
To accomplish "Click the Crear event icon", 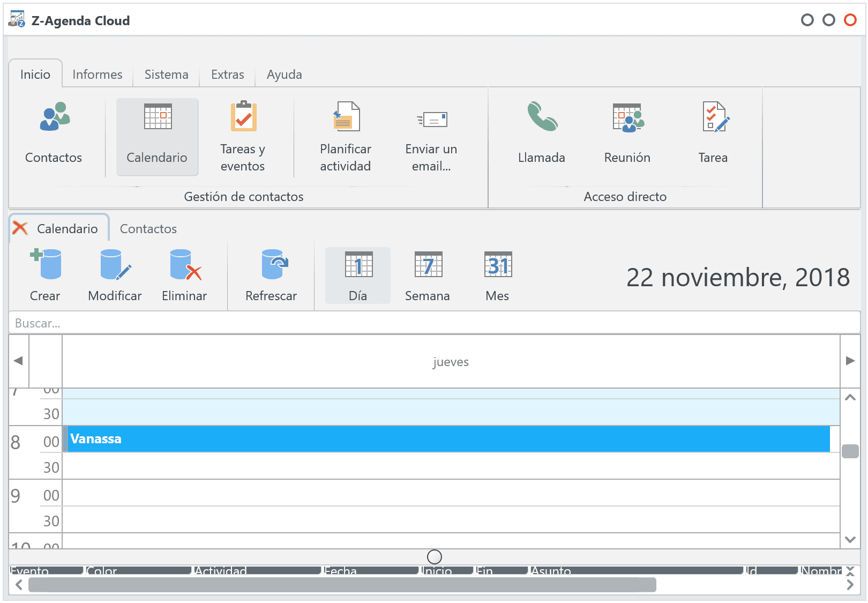I will (46, 264).
